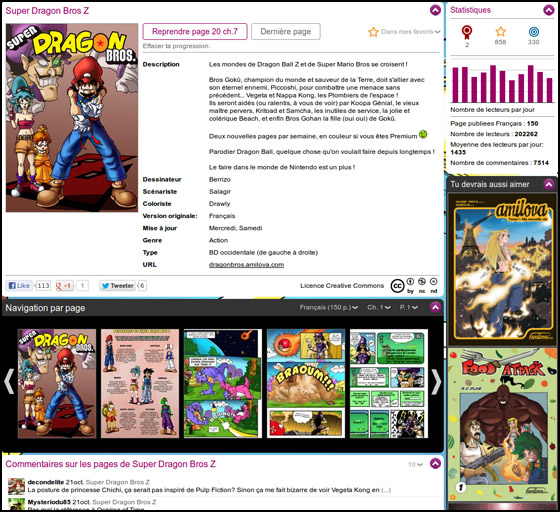Open the Food Attack recommended comic cover
Screen dimensions: 560x512
pos(502,425)
